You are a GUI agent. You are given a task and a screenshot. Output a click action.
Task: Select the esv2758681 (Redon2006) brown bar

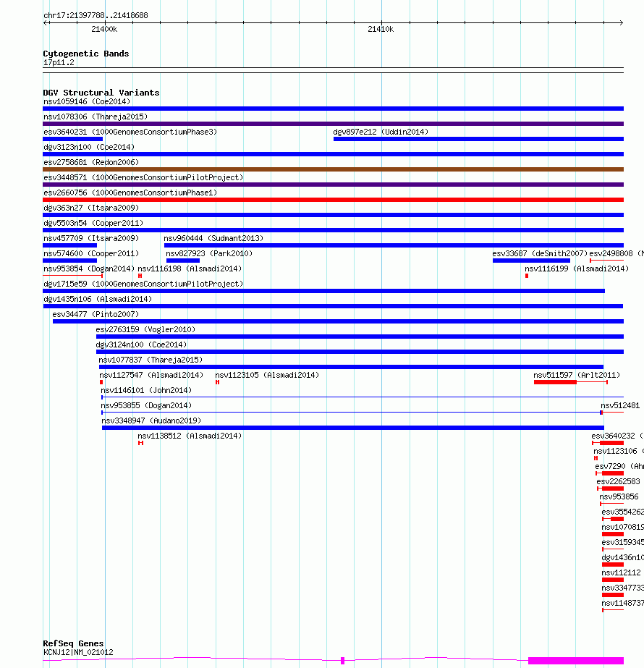click(x=333, y=169)
